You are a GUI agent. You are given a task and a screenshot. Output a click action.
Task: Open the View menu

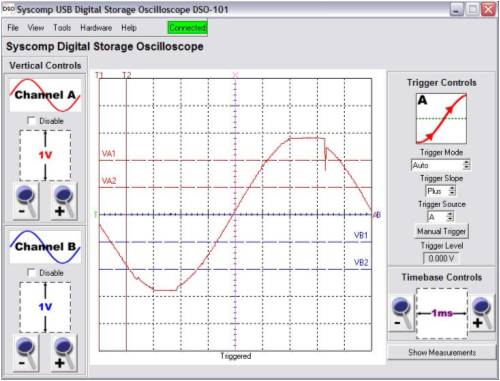coord(36,28)
